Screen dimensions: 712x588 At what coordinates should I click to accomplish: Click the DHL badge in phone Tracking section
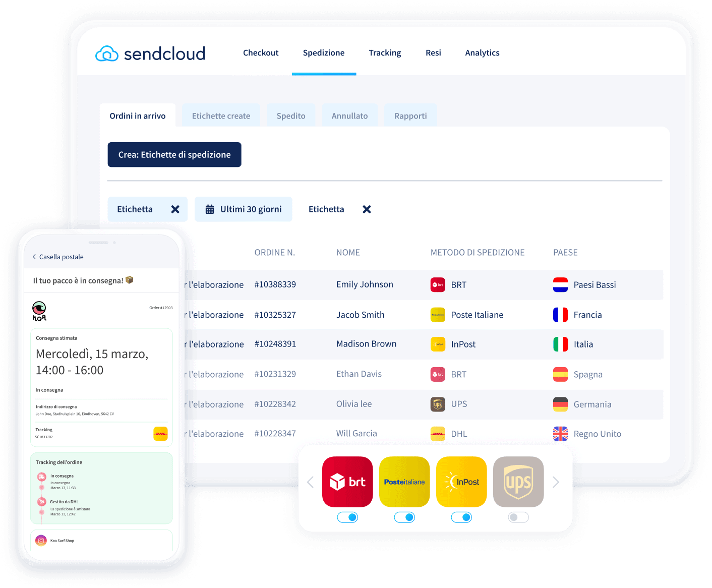point(160,434)
